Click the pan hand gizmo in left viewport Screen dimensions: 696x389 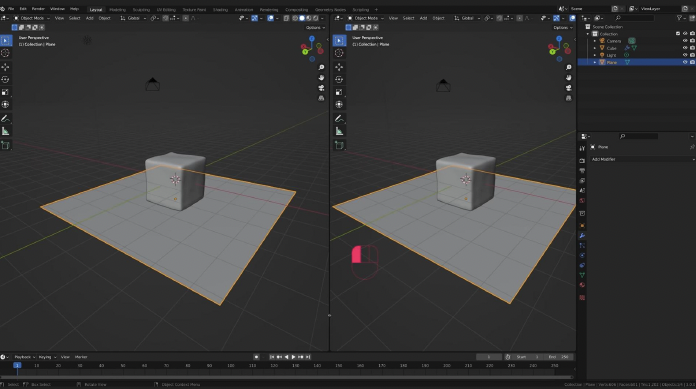coord(321,78)
